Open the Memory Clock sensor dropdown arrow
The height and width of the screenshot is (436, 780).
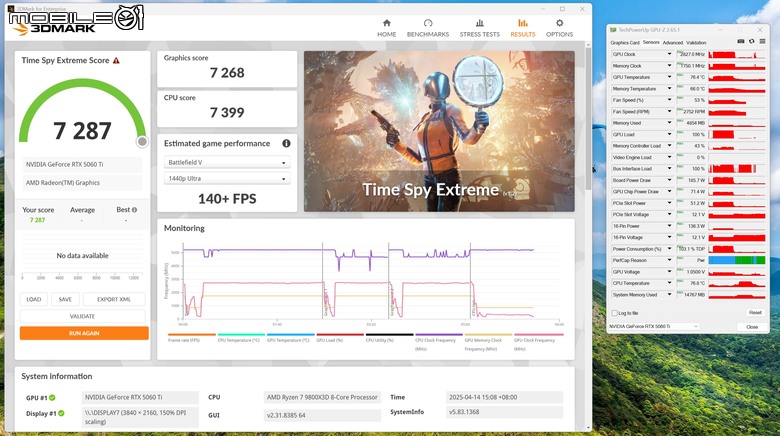tap(669, 66)
